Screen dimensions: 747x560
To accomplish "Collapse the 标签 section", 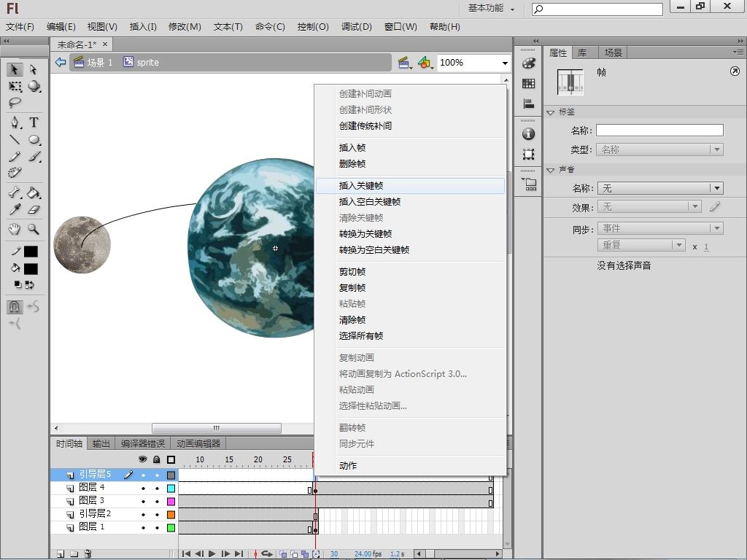I will (x=551, y=112).
